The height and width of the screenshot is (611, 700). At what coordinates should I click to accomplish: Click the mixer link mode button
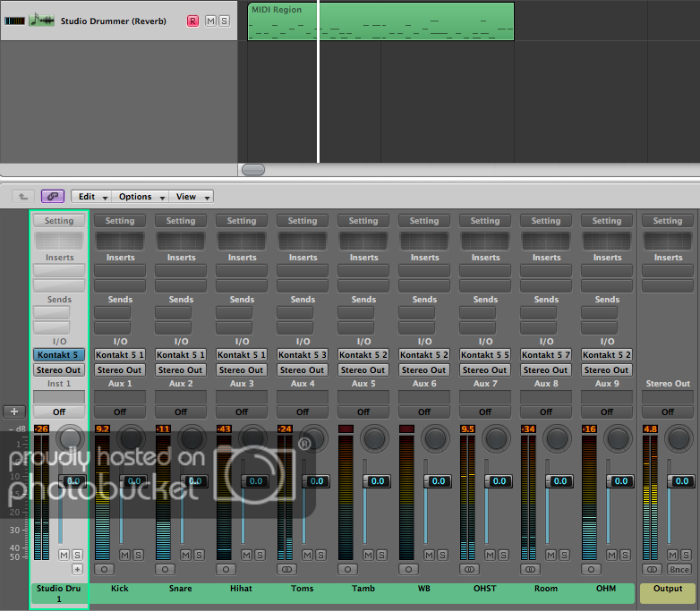(x=53, y=197)
